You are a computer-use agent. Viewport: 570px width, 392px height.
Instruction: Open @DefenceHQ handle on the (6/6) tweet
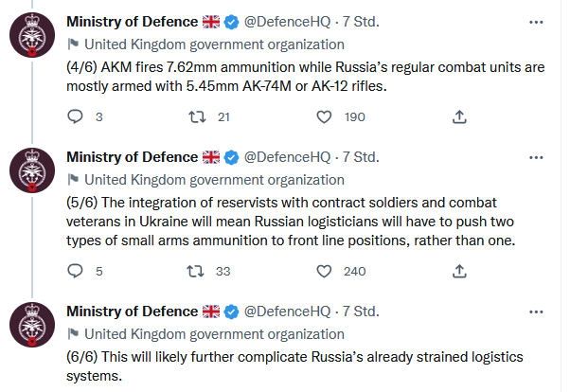(287, 312)
